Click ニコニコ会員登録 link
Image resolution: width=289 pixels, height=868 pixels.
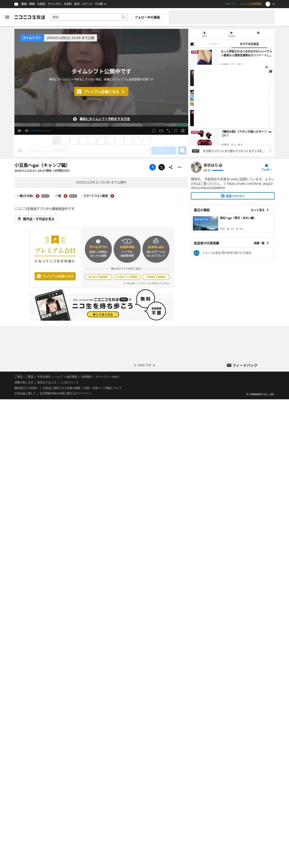point(250,4)
